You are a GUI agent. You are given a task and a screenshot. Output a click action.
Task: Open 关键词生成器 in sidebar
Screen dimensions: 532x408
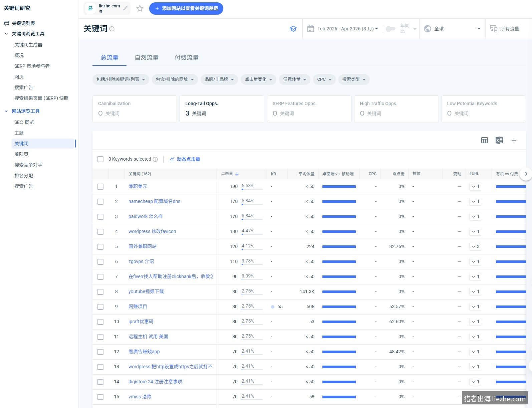pyautogui.click(x=28, y=45)
